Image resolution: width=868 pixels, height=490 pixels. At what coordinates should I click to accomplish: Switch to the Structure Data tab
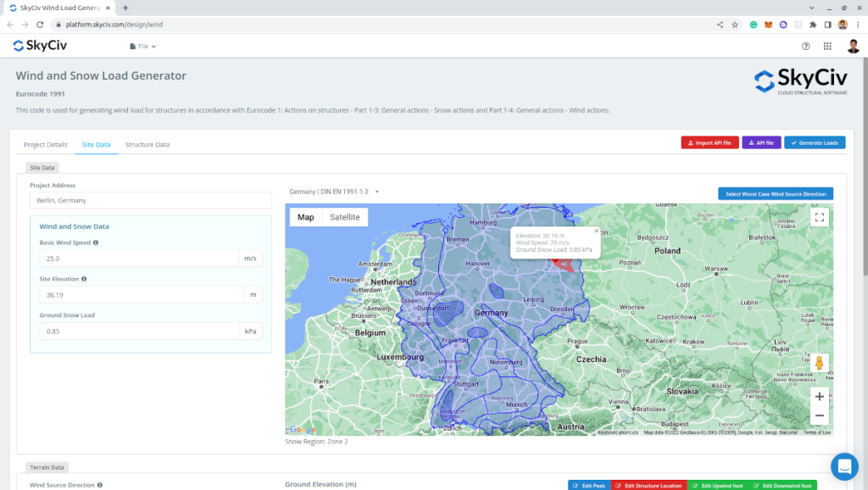pos(147,145)
